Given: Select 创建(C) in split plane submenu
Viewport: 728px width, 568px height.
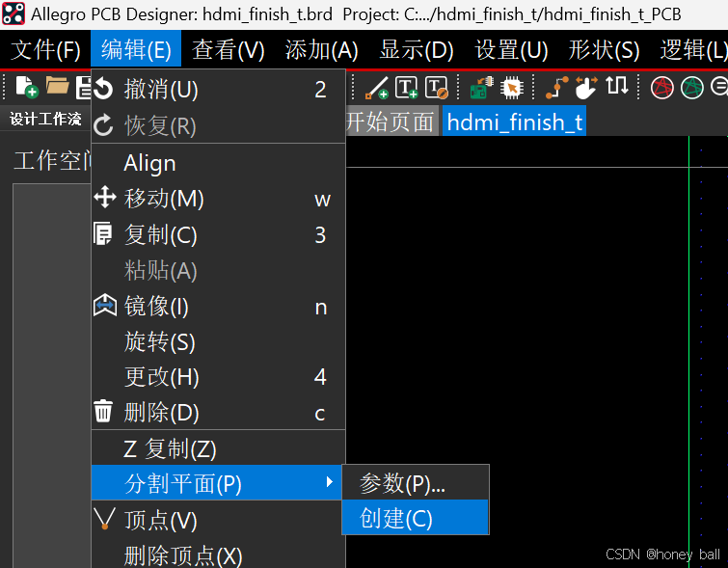Looking at the screenshot, I should [x=416, y=518].
